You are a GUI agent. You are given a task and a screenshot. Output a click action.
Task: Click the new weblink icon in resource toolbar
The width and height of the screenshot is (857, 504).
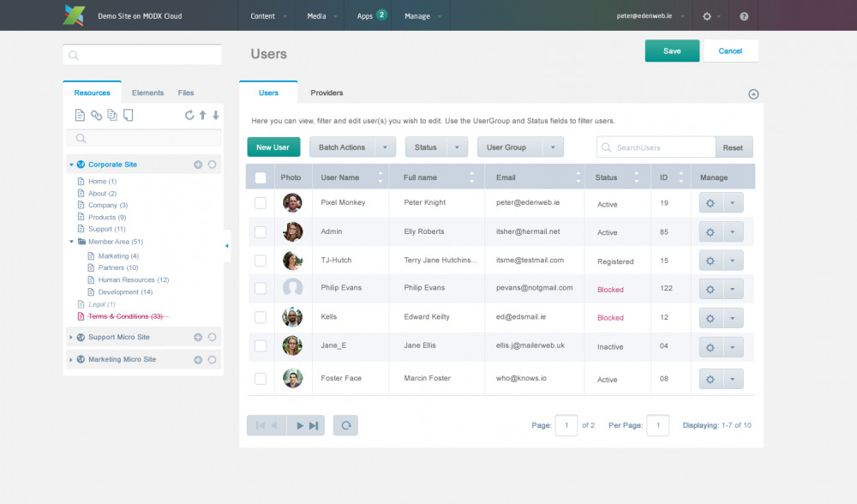click(x=96, y=115)
